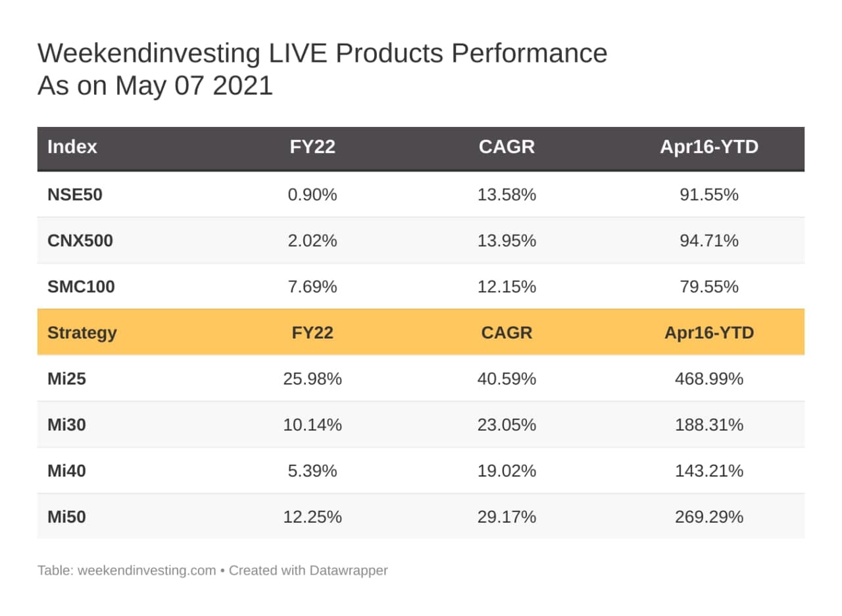The width and height of the screenshot is (842, 616).
Task: Click NSE50 FY22 value 0.90%
Action: [312, 195]
